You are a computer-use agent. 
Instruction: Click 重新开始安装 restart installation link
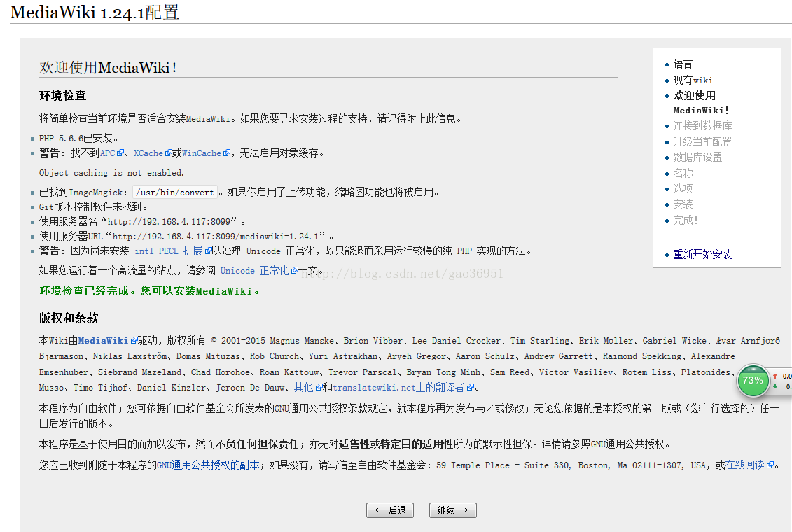(702, 254)
